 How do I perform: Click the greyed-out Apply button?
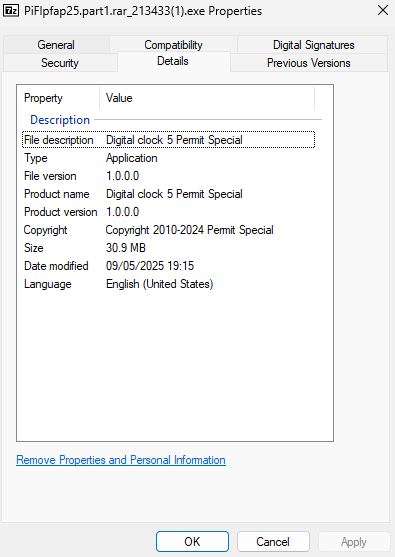pyautogui.click(x=353, y=542)
